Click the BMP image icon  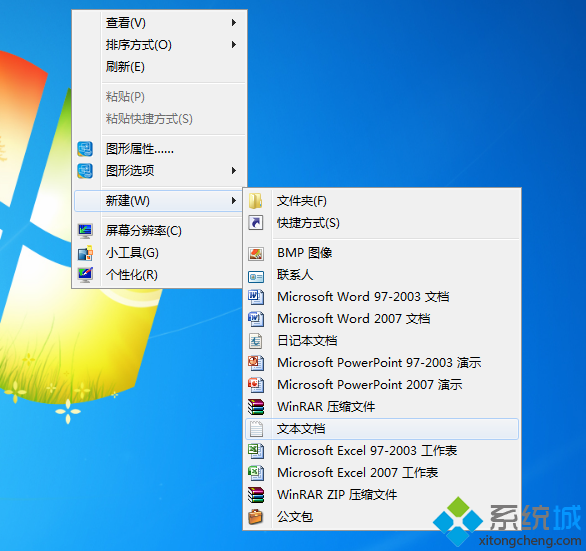[x=256, y=253]
